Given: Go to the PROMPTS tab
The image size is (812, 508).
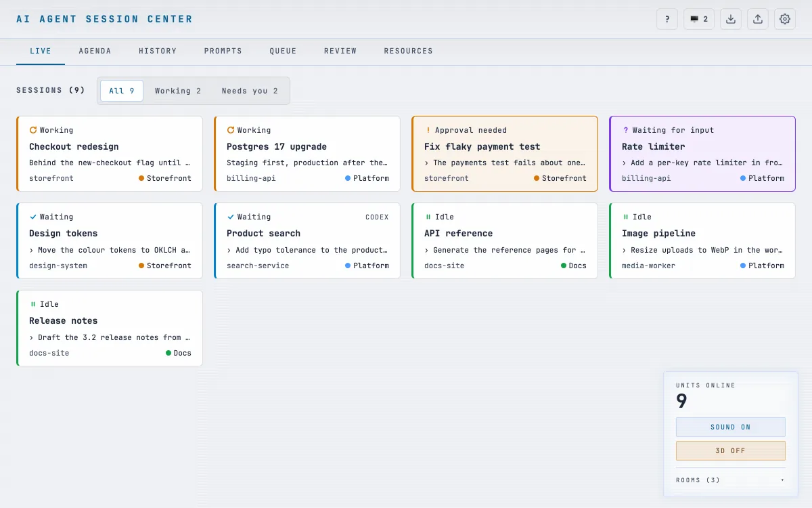Looking at the screenshot, I should pos(223,51).
